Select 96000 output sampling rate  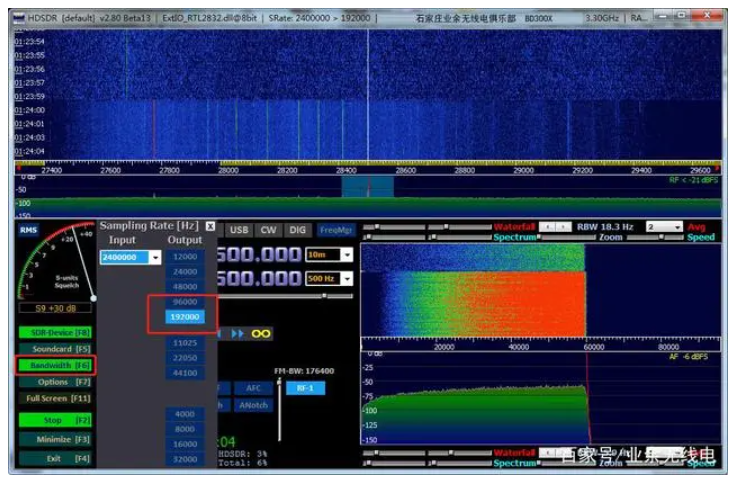(185, 301)
